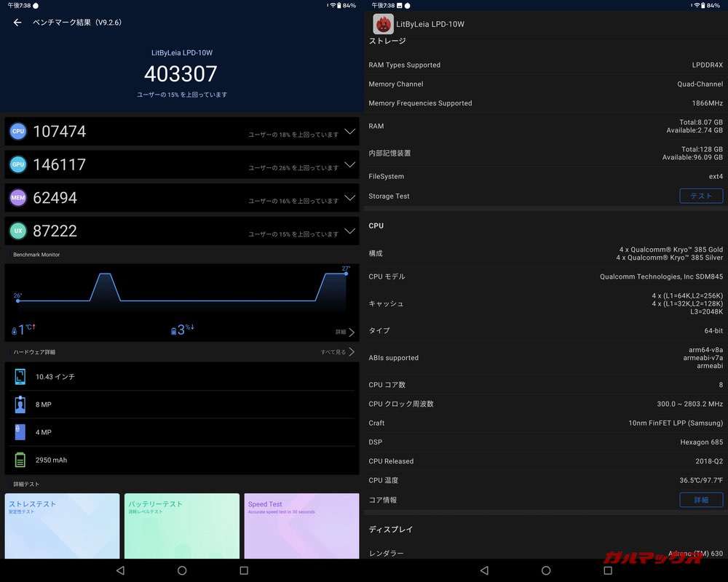Open Benchmark Monitor 詳細 link
This screenshot has width=728, height=582.
click(x=345, y=332)
